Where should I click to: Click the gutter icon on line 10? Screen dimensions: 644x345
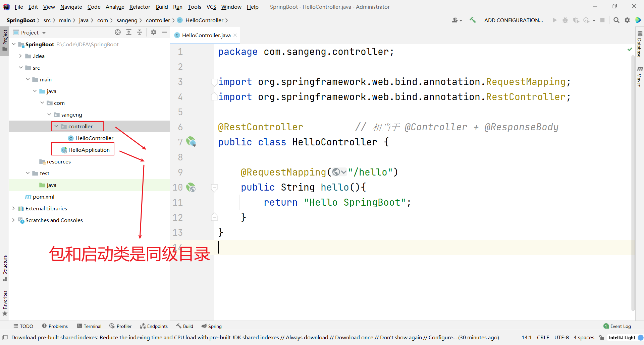191,187
